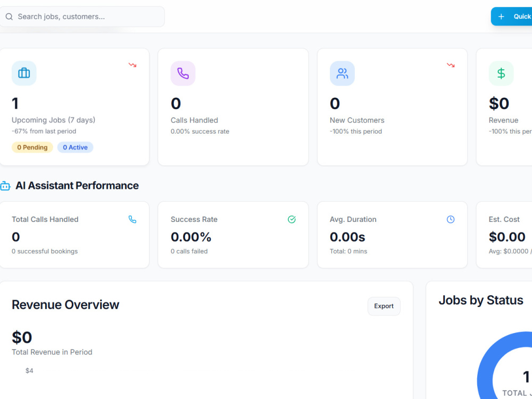Image resolution: width=532 pixels, height=399 pixels.
Task: Click the AI Assistant Performance heading
Action: pyautogui.click(x=77, y=186)
